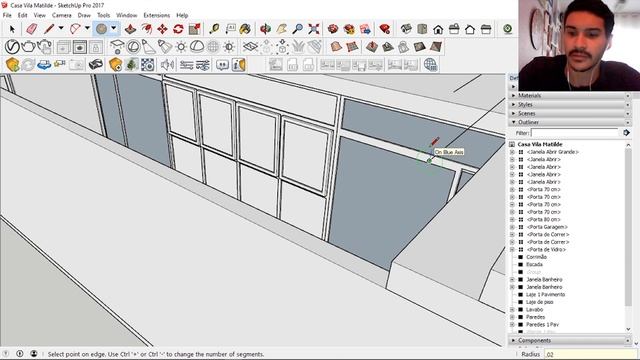
Task: Click the speech bubble feedback icon
Action: 222,64
